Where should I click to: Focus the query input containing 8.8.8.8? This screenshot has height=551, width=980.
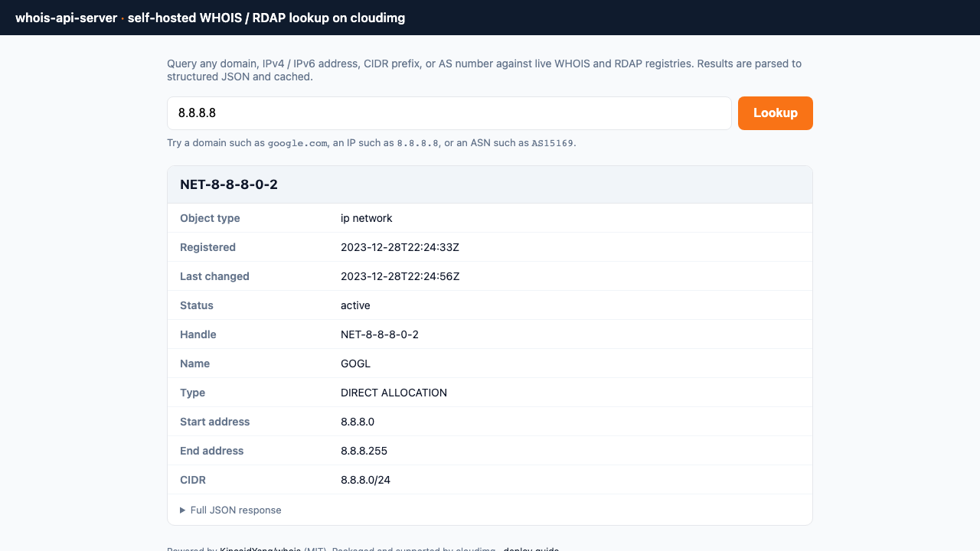point(449,113)
